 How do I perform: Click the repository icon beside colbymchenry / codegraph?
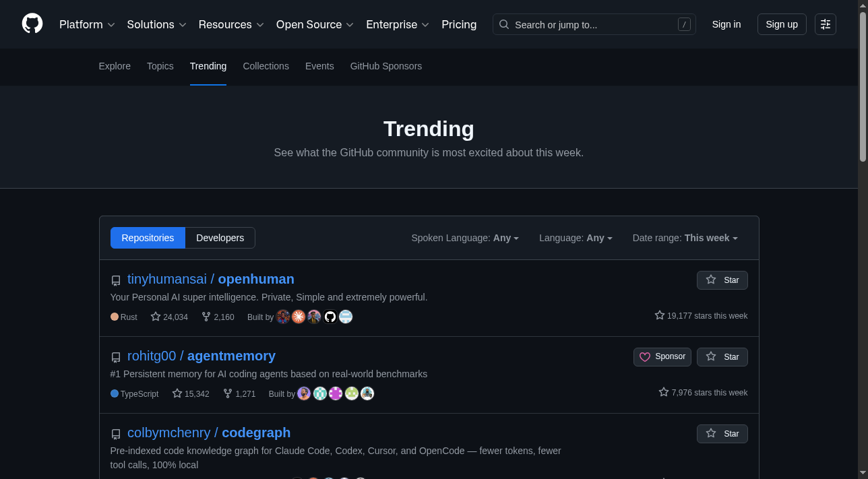pyautogui.click(x=116, y=434)
